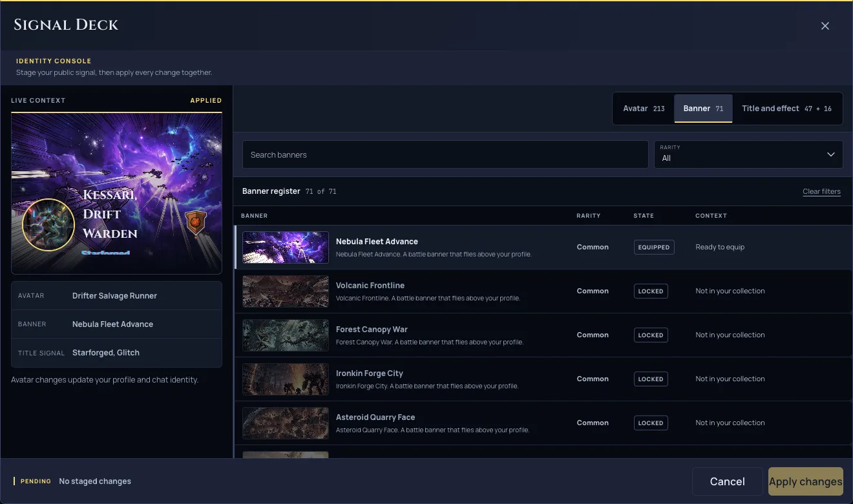Click the Ironkin Forge City banner name
The width and height of the screenshot is (853, 504).
point(370,373)
